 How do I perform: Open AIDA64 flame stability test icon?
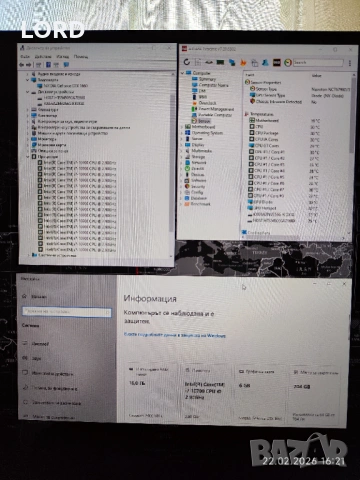coord(243,62)
